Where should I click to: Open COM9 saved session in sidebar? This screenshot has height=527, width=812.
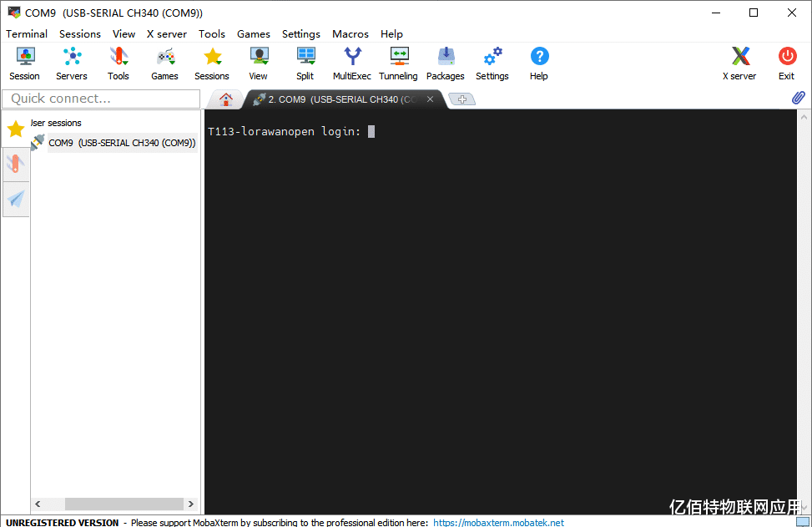click(x=122, y=143)
